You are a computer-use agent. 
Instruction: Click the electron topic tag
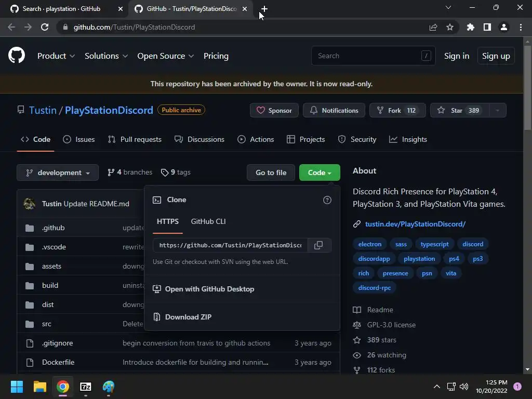tap(370, 244)
